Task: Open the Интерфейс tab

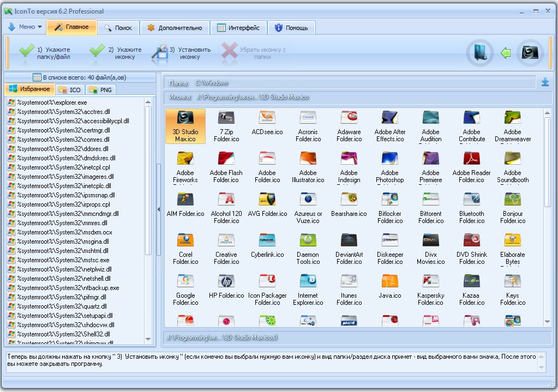Action: coord(238,28)
